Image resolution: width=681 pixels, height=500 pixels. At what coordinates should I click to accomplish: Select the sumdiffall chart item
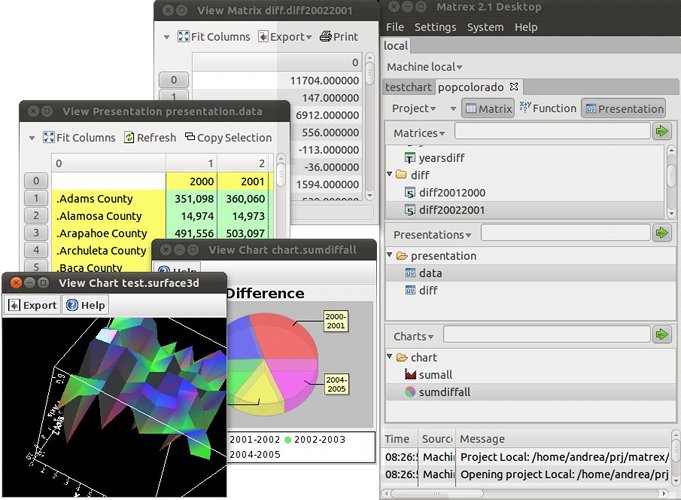(444, 392)
